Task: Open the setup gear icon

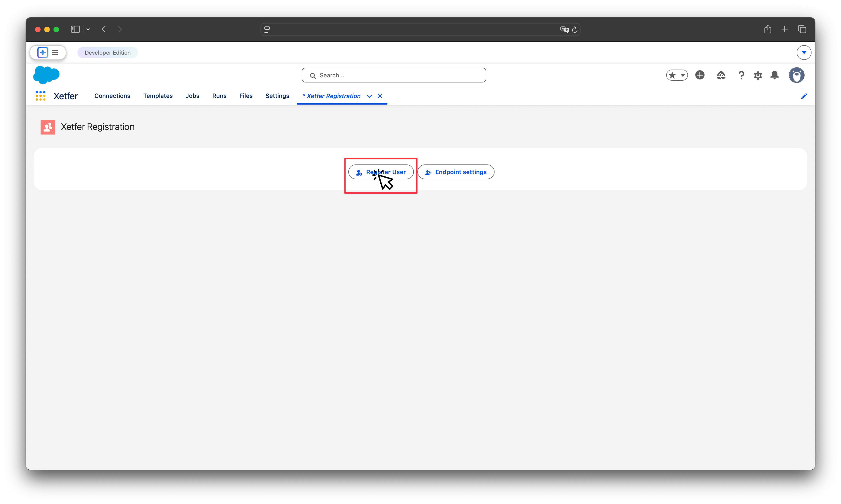Action: coord(758,75)
